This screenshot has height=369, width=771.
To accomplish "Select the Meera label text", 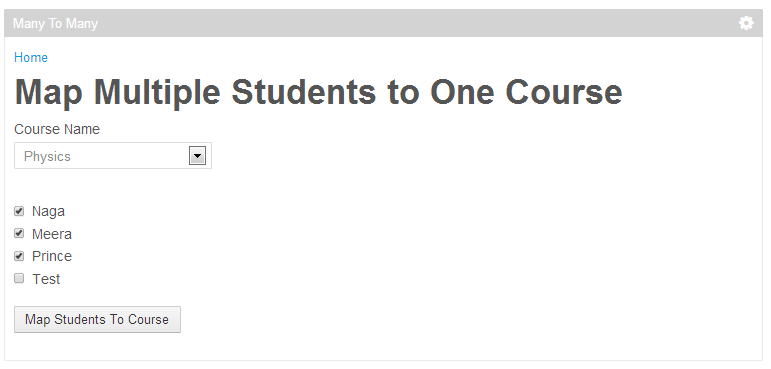I will click(52, 234).
